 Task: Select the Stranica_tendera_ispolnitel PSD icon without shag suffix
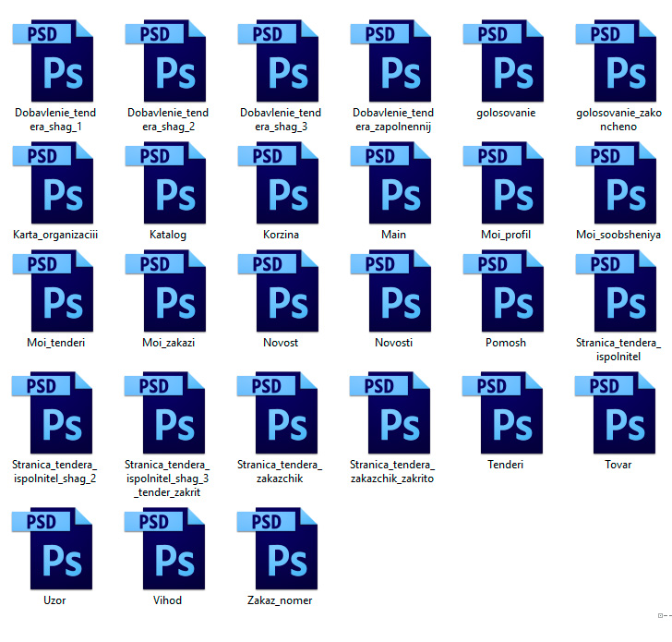[x=617, y=291]
